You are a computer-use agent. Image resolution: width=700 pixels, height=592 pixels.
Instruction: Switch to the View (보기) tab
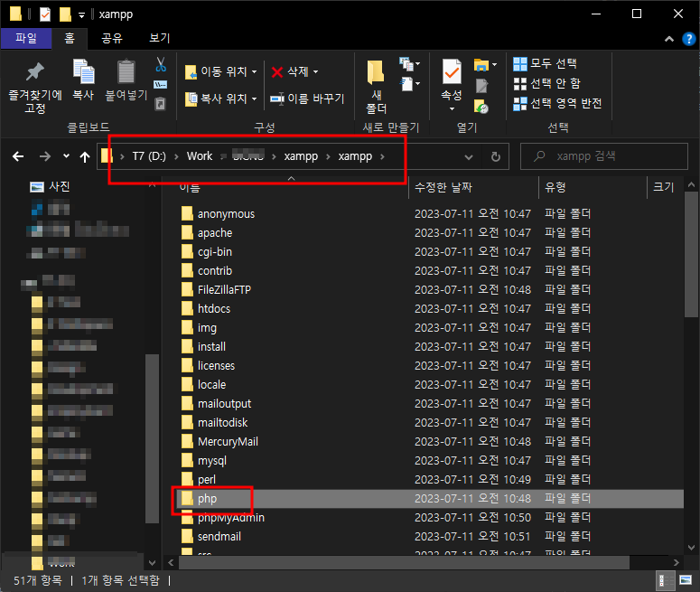tap(159, 39)
